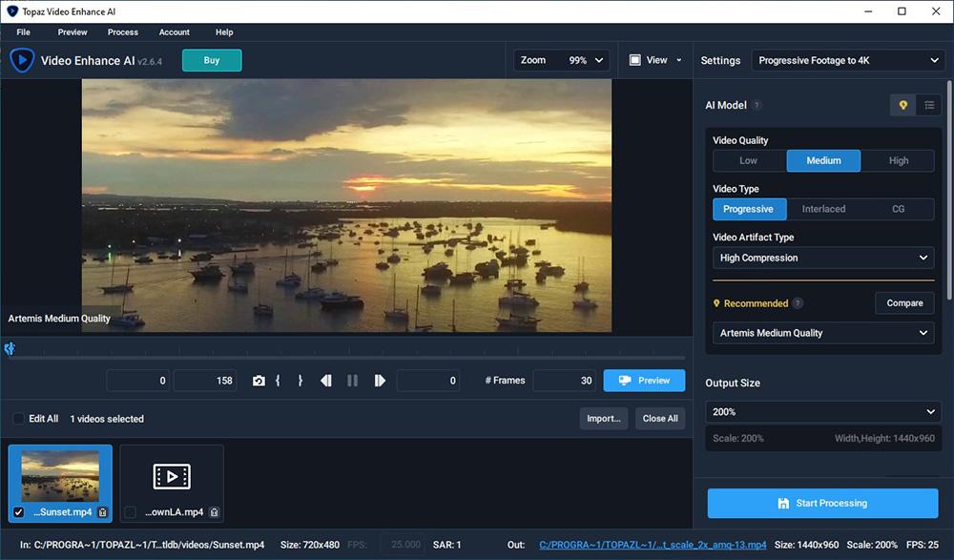This screenshot has height=560, width=954.
Task: Check the DownLA.mp4 video checkbox
Action: click(x=129, y=511)
